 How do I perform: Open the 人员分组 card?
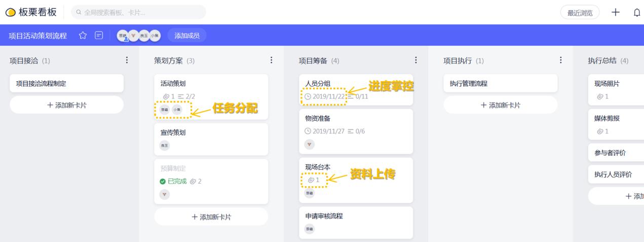pyautogui.click(x=356, y=90)
